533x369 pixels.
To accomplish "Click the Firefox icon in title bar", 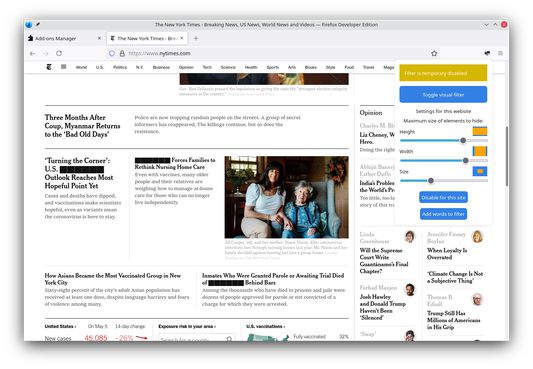I will tap(29, 24).
